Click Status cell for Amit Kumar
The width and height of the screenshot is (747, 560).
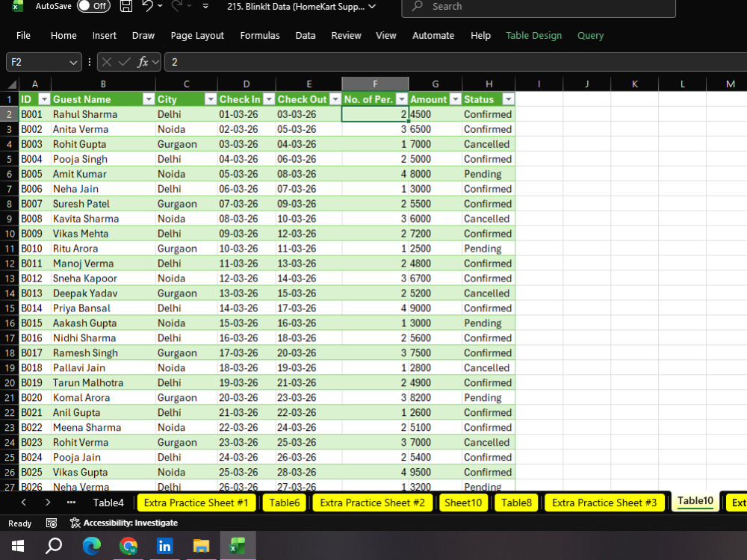click(x=489, y=174)
